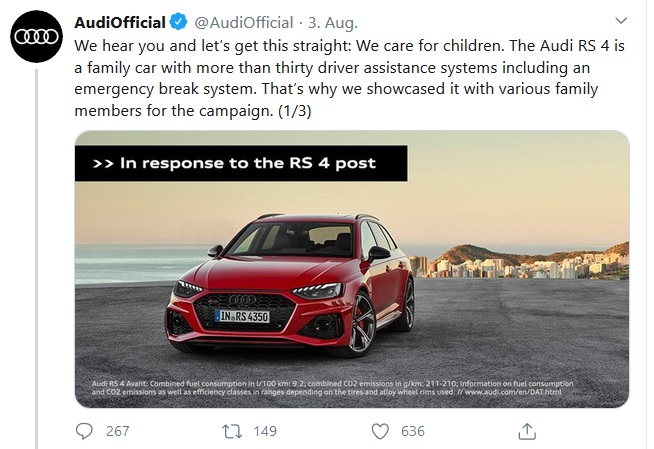Viewport: 654px width, 449px height.
Task: Click the 'In response to the RS 4 post' banner
Action: click(x=241, y=163)
